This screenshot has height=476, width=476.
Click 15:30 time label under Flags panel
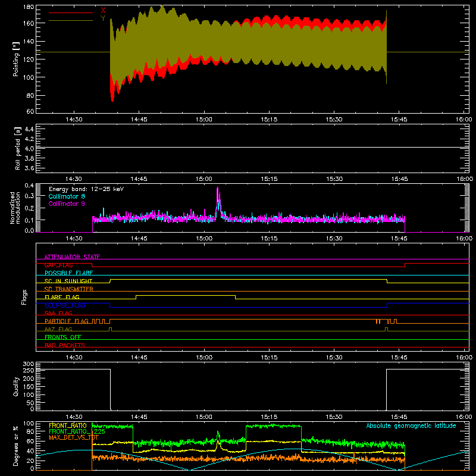click(334, 358)
